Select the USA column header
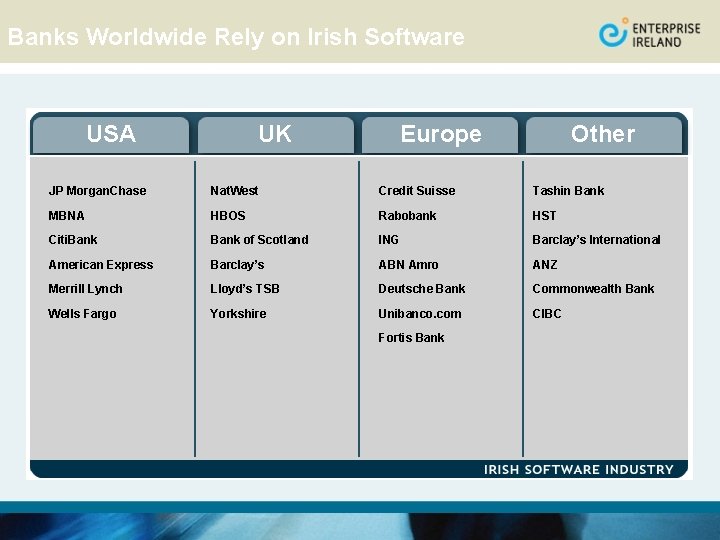 click(x=111, y=135)
